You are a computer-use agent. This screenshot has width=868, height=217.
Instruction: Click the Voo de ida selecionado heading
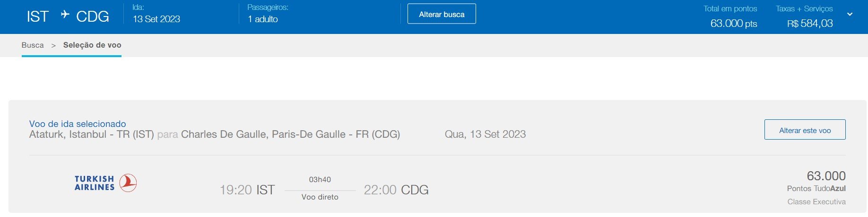point(78,124)
